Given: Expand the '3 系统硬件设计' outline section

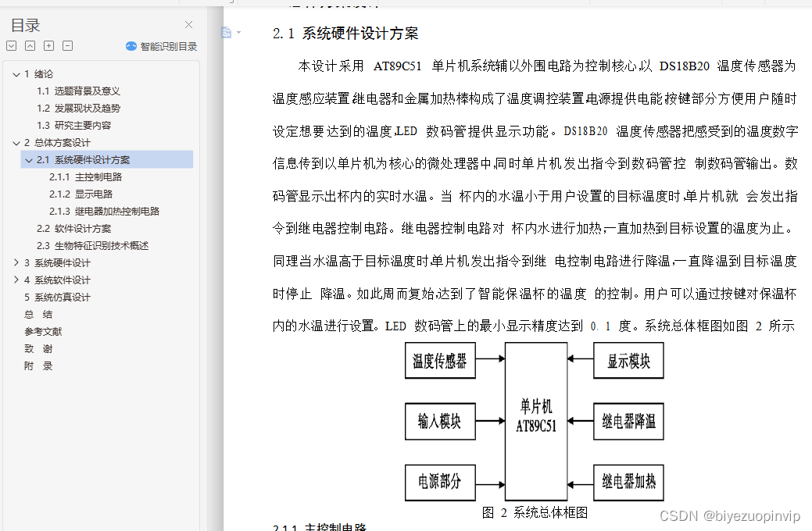Looking at the screenshot, I should coord(16,263).
